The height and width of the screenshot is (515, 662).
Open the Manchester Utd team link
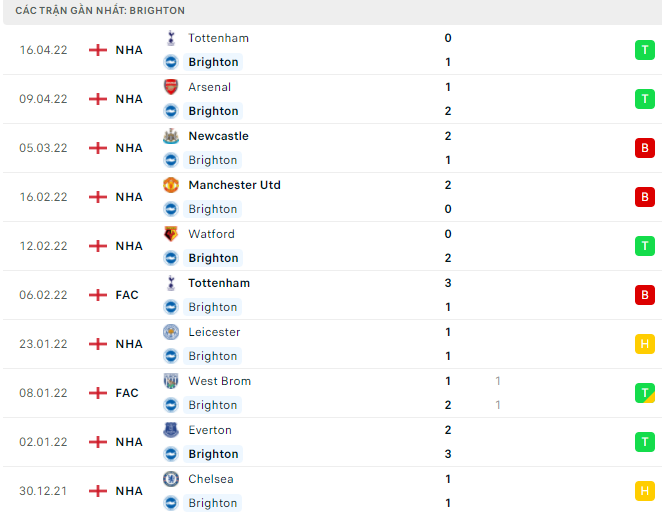coord(234,185)
